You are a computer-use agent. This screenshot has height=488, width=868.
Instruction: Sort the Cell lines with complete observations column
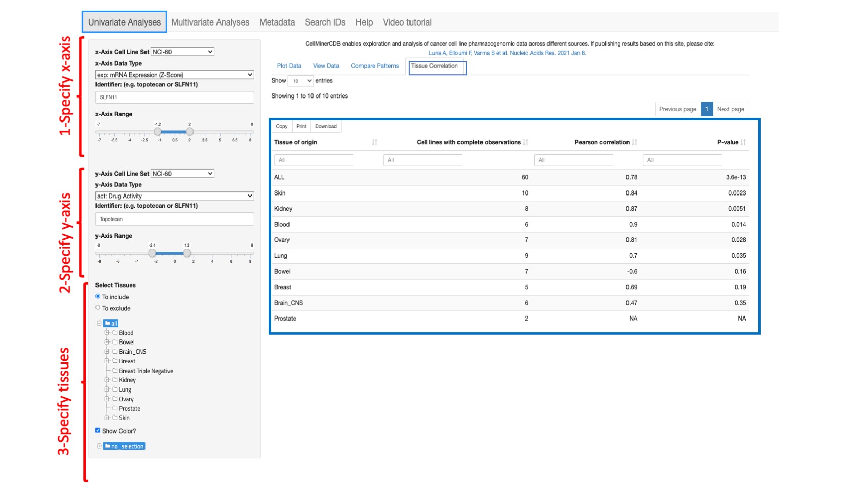(x=526, y=142)
